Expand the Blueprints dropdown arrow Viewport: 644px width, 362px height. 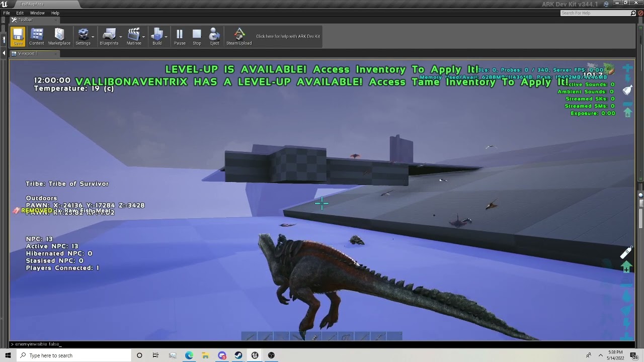coord(121,37)
